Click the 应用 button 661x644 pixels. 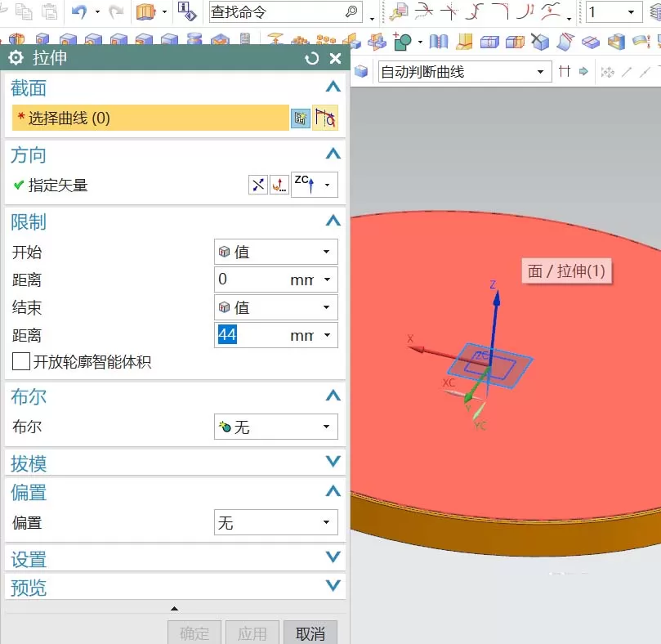[252, 633]
